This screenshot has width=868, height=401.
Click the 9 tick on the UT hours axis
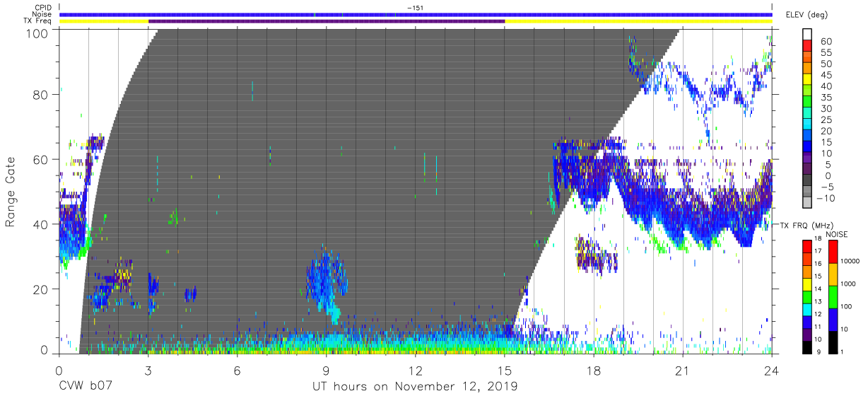[x=326, y=370]
